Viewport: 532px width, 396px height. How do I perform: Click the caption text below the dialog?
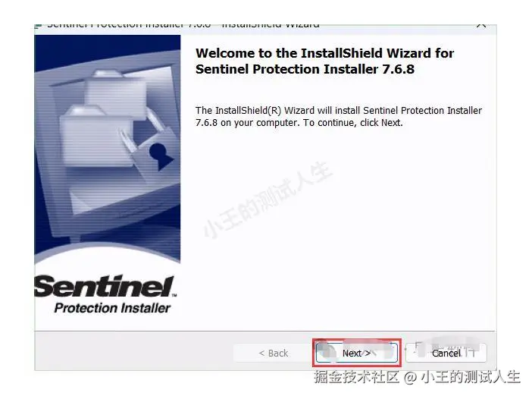coord(417,377)
